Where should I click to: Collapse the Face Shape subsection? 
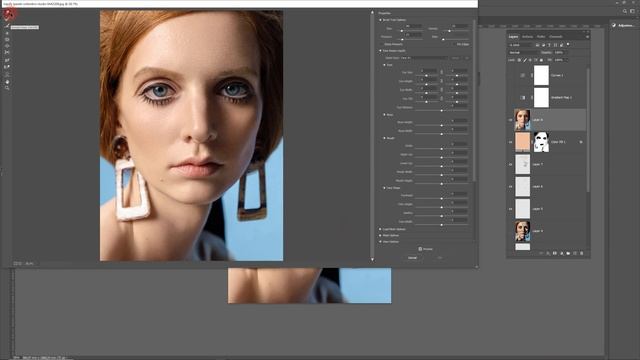tap(384, 188)
